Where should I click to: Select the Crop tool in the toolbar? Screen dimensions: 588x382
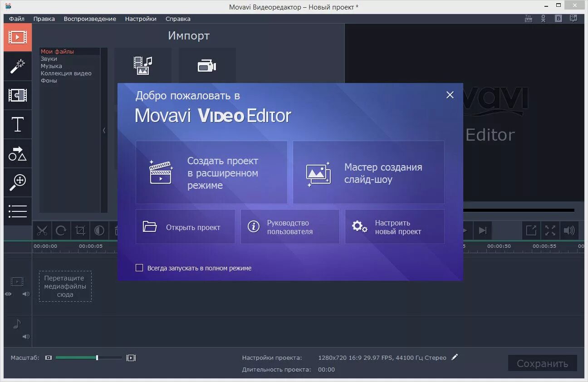pos(80,230)
